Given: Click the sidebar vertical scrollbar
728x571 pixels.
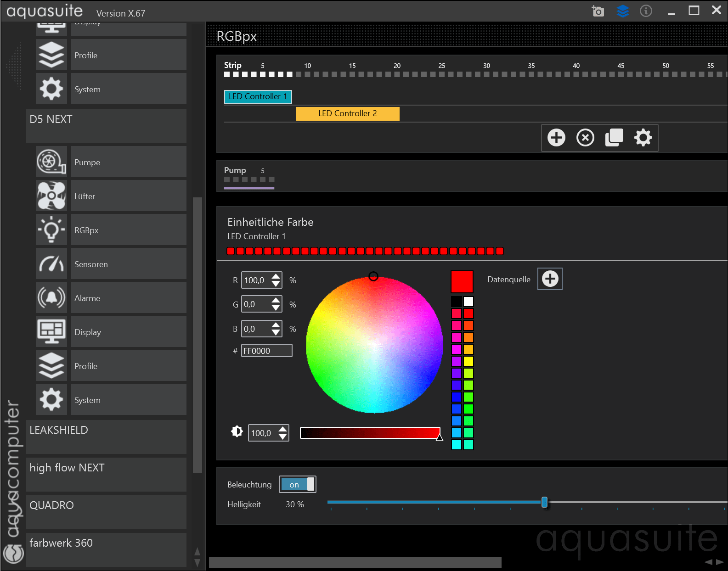Looking at the screenshot, I should click(198, 335).
